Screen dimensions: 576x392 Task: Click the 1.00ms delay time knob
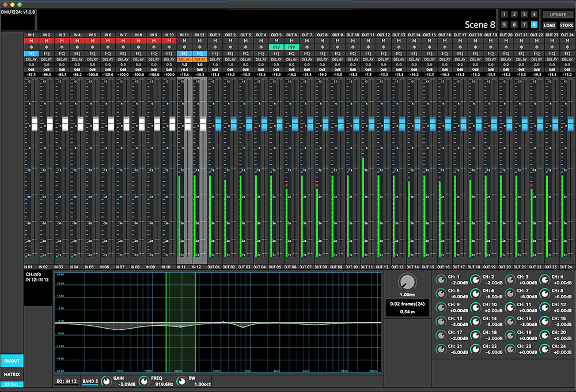click(x=407, y=281)
